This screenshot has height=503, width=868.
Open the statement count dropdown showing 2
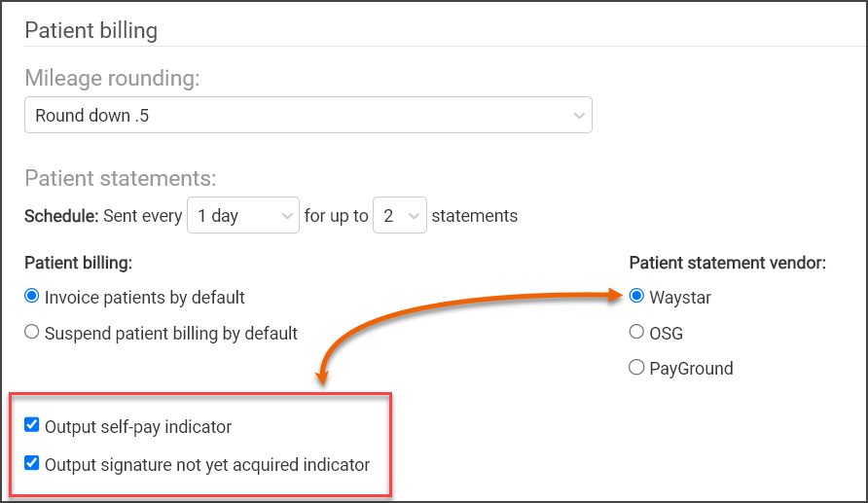pos(400,215)
